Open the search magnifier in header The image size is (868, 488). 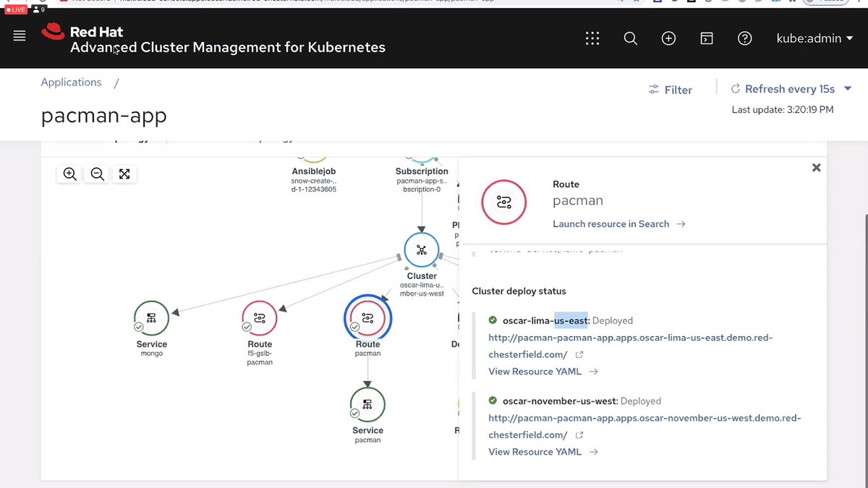point(631,38)
